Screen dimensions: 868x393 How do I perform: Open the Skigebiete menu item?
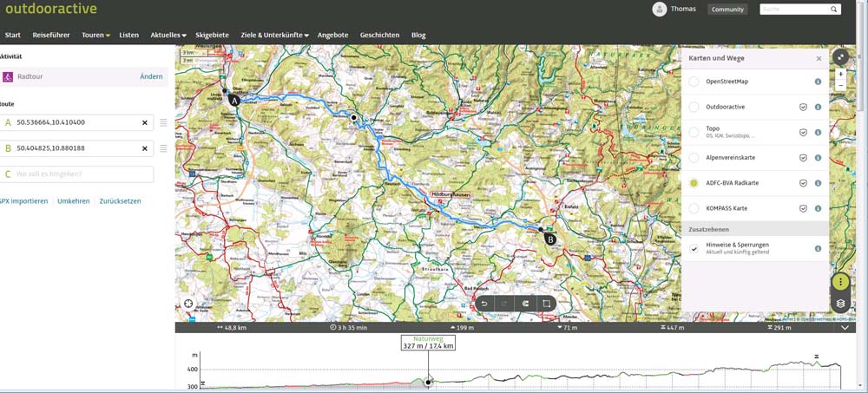click(212, 36)
